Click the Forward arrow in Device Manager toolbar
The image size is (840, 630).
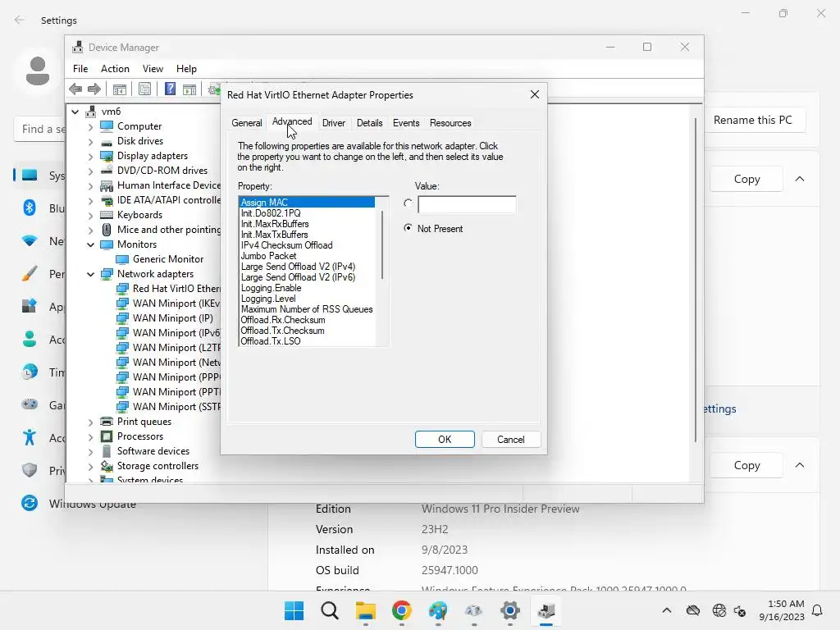94,89
